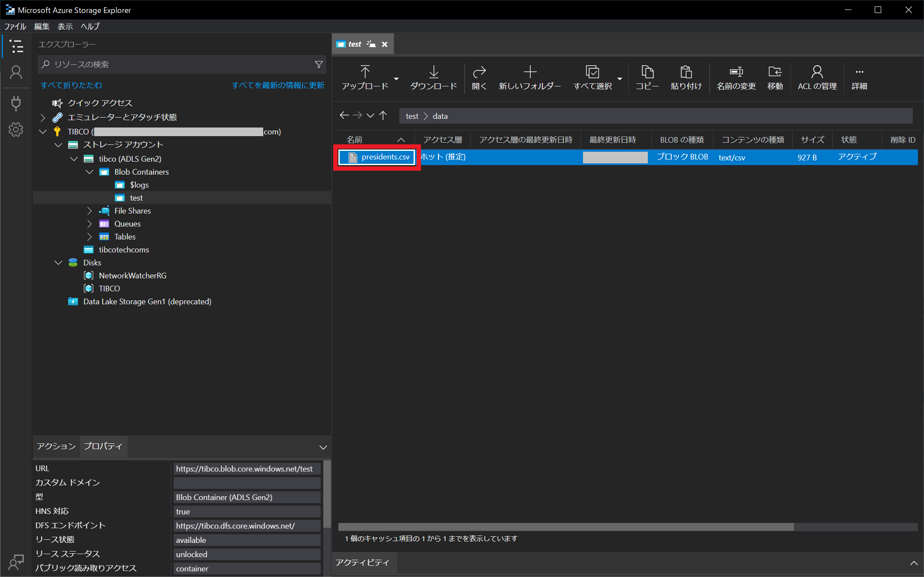
Task: Navigate back with the left arrow
Action: point(344,115)
